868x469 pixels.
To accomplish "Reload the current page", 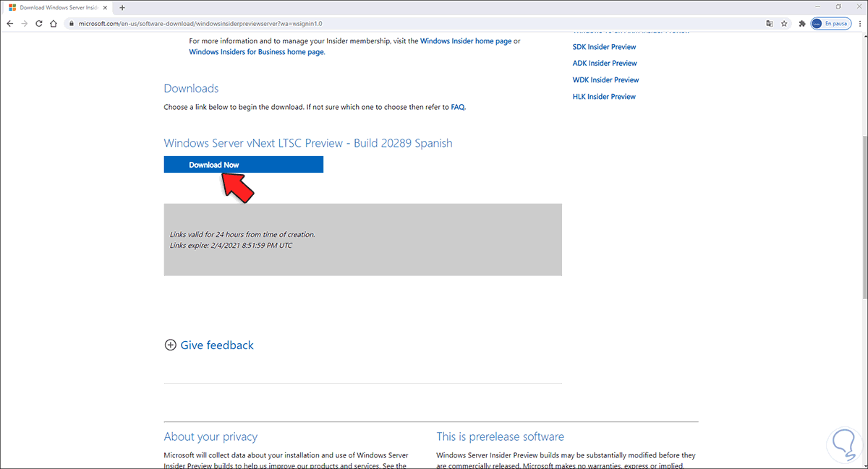I will click(x=39, y=23).
